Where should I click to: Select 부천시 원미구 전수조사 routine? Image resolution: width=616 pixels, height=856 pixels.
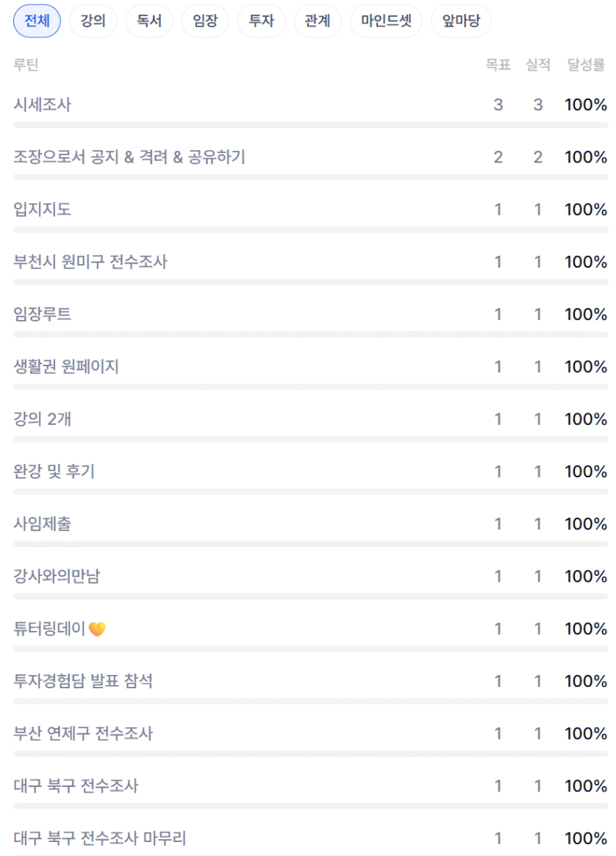tap(90, 262)
